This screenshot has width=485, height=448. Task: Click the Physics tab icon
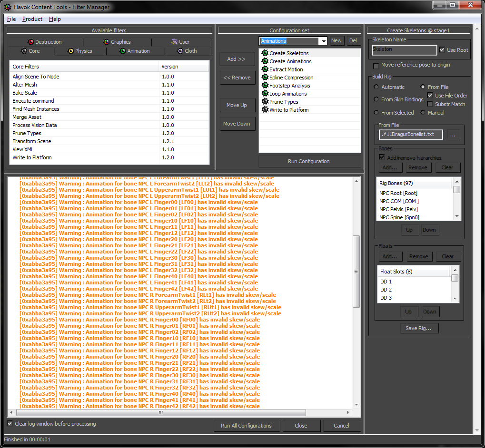[70, 51]
